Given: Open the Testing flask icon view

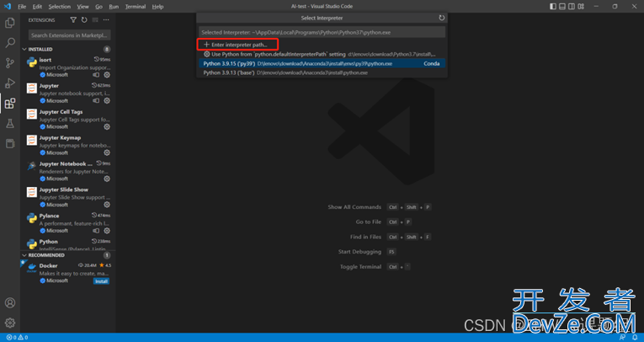Looking at the screenshot, I should [x=10, y=123].
